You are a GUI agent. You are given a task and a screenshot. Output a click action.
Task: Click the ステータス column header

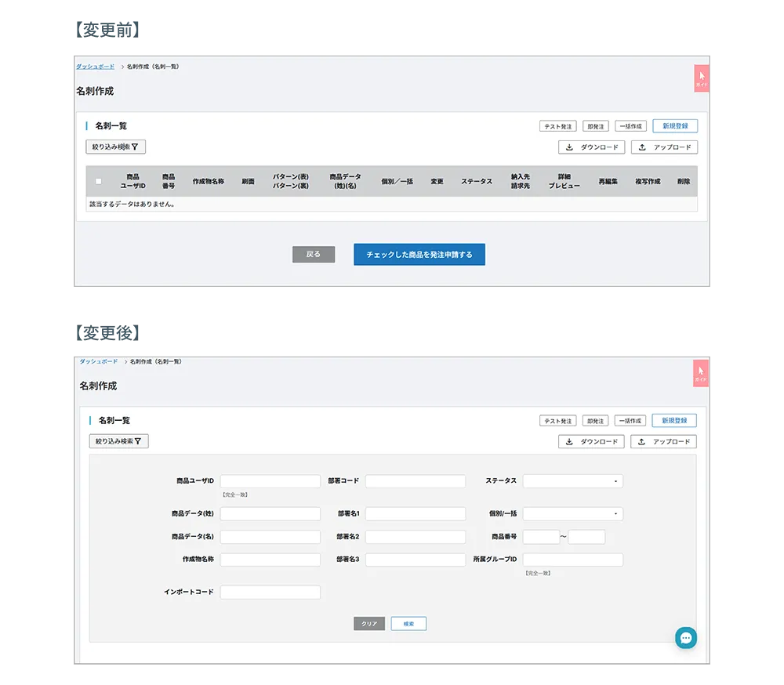477,182
